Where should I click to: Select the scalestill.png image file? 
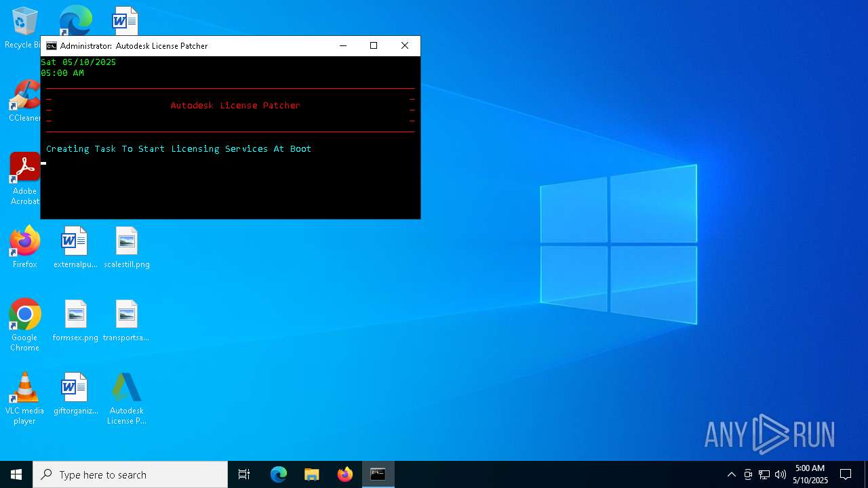pyautogui.click(x=127, y=247)
